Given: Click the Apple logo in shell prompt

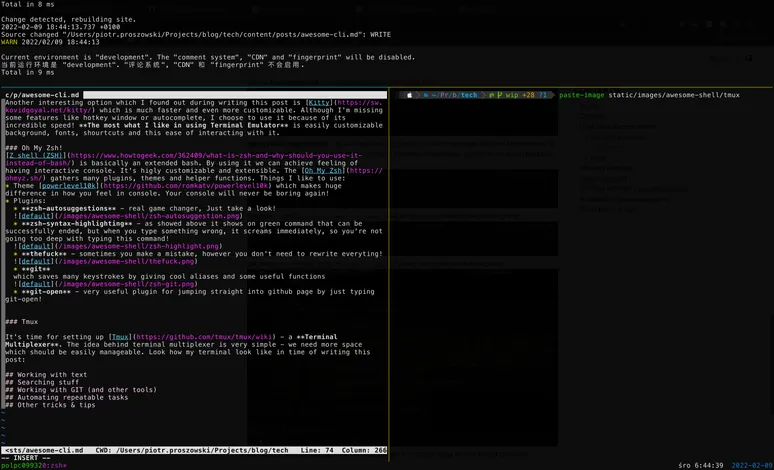Looking at the screenshot, I should point(409,95).
